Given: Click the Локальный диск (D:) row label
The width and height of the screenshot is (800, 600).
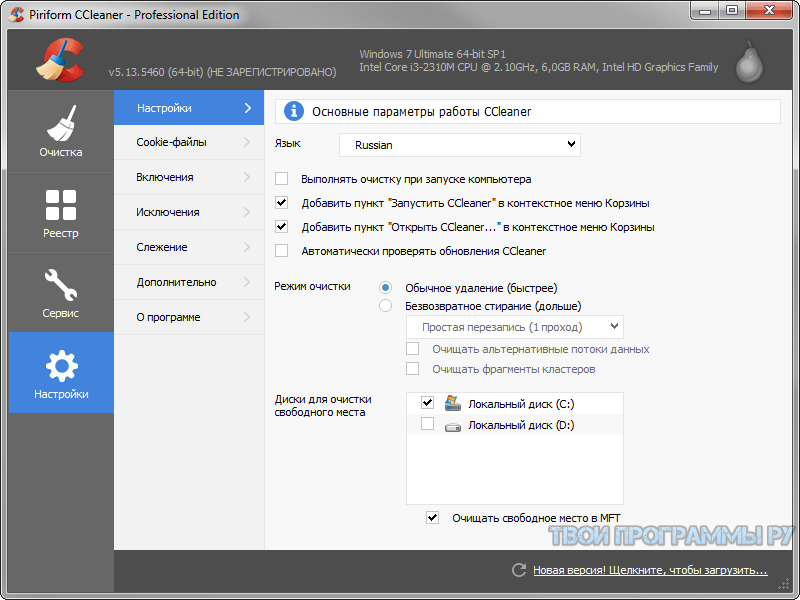Looking at the screenshot, I should click(x=521, y=425).
